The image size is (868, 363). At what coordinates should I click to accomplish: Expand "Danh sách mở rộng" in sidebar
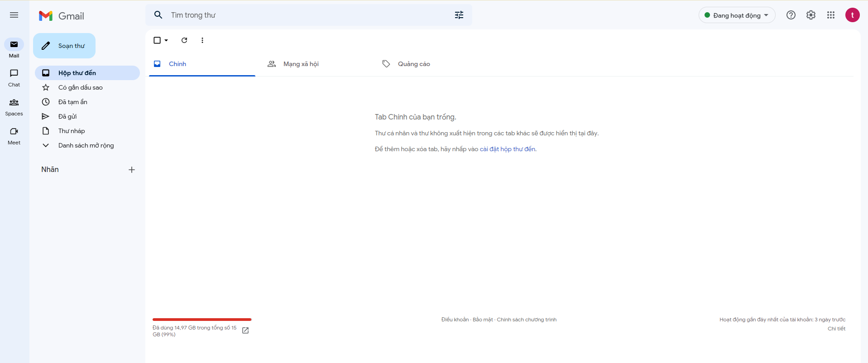86,145
